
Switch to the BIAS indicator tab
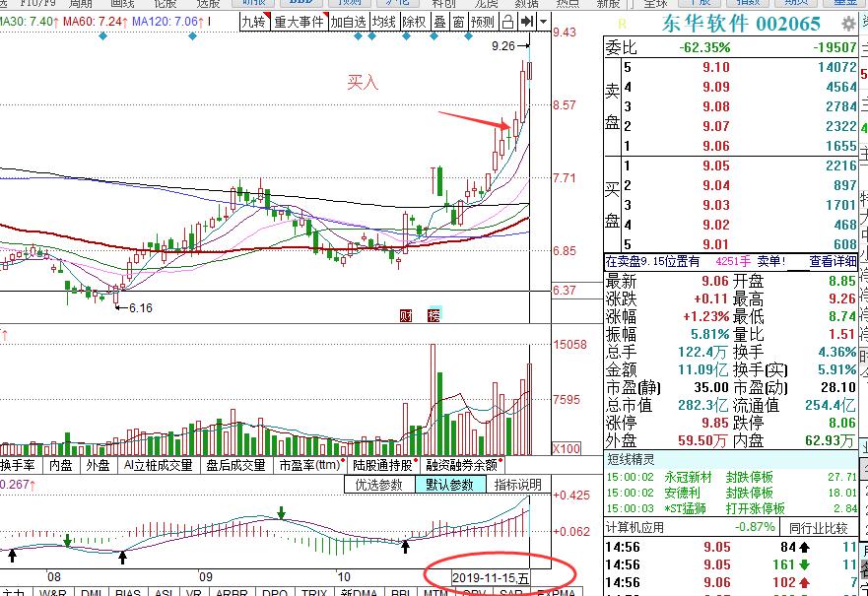pyautogui.click(x=128, y=592)
